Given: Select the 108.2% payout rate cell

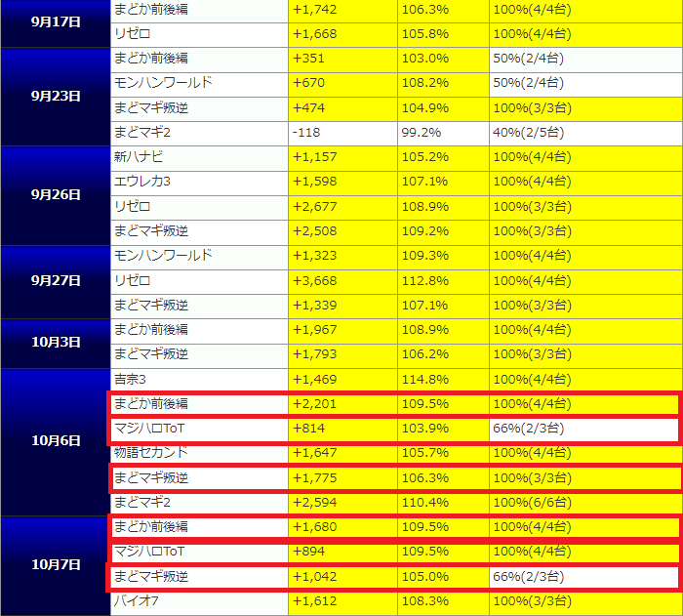Looking at the screenshot, I should coord(443,84).
